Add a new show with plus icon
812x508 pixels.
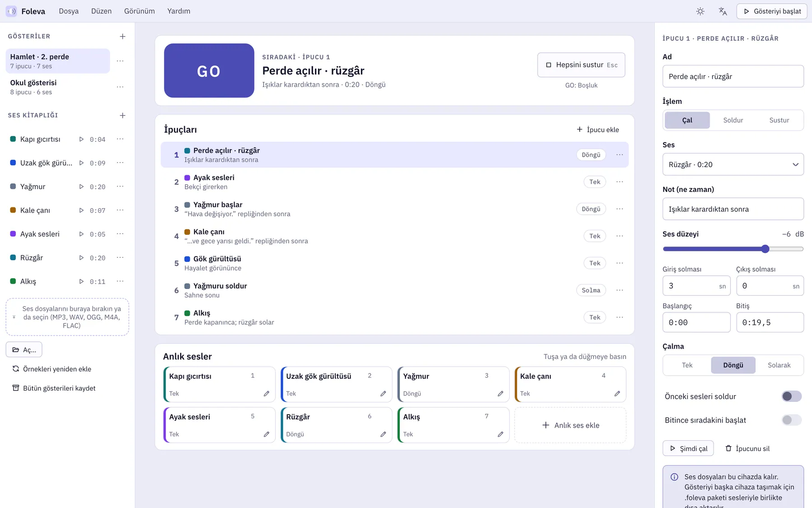(x=122, y=37)
